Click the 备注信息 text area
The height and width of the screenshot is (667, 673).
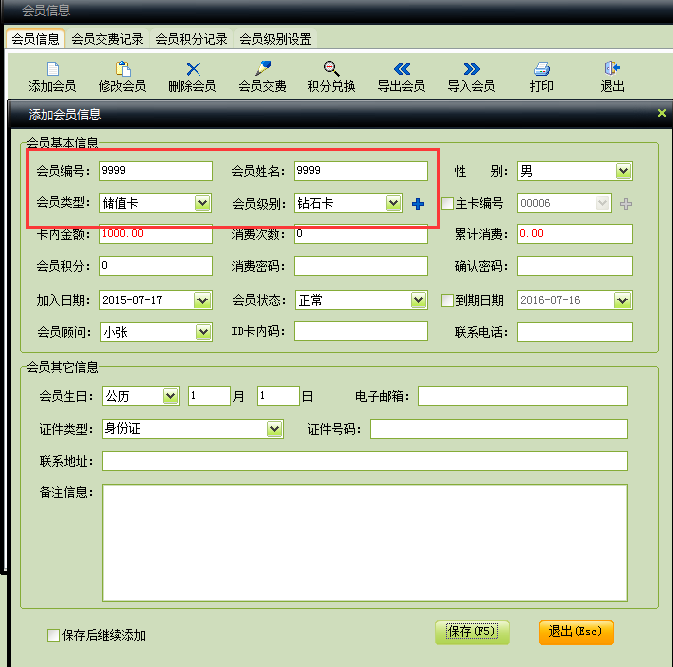(365, 543)
